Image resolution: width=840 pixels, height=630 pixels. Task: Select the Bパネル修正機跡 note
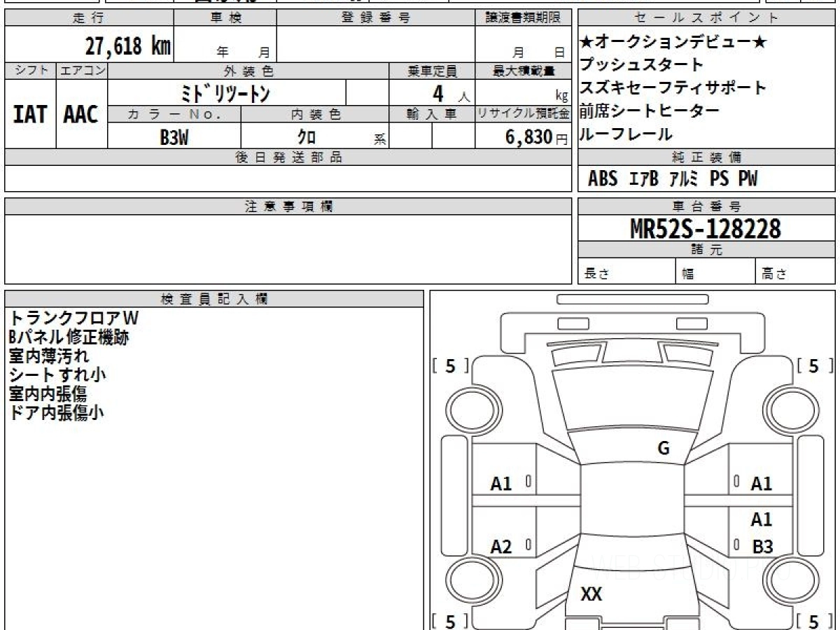click(69, 337)
